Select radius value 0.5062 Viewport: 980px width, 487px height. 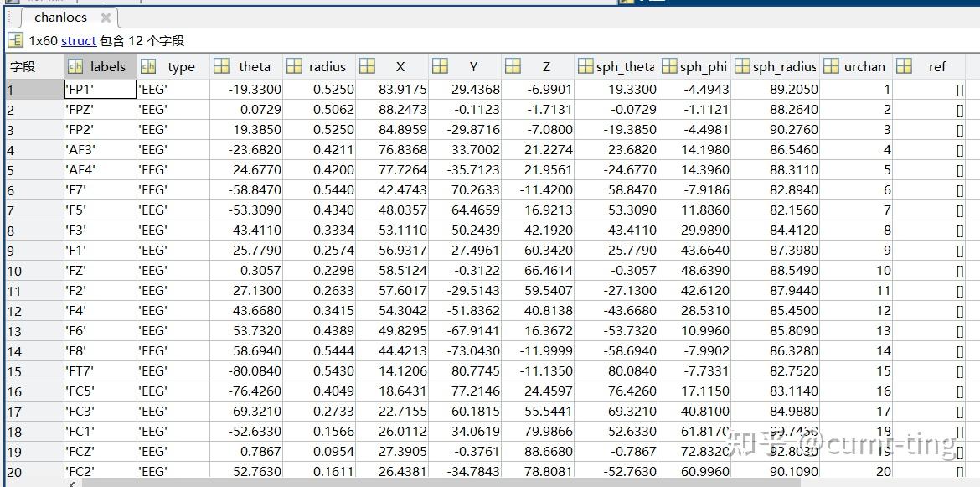(x=319, y=110)
